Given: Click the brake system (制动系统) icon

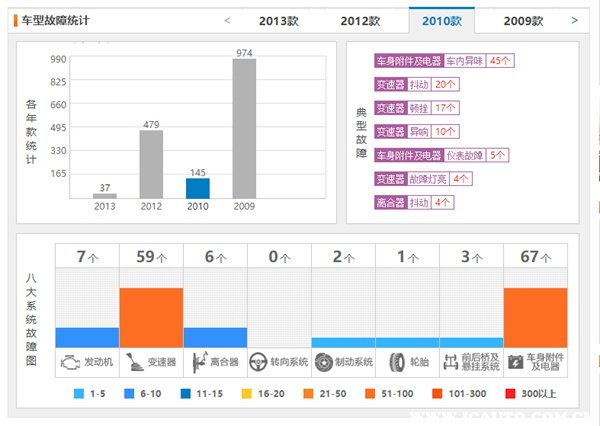Looking at the screenshot, I should (x=325, y=362).
